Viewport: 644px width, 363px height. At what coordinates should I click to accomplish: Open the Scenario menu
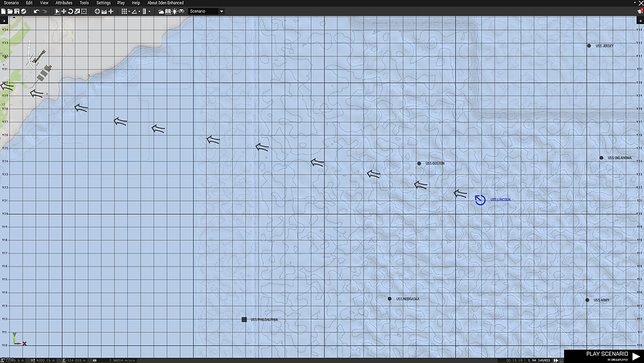click(11, 3)
